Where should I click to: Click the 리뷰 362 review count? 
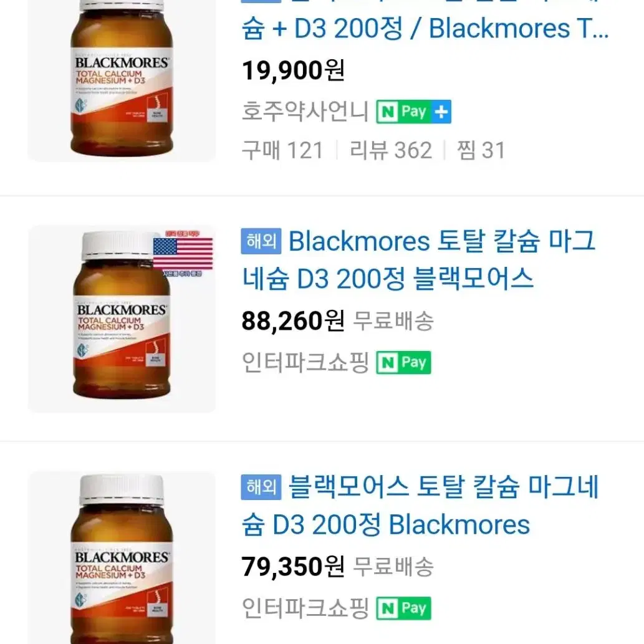coord(391,150)
